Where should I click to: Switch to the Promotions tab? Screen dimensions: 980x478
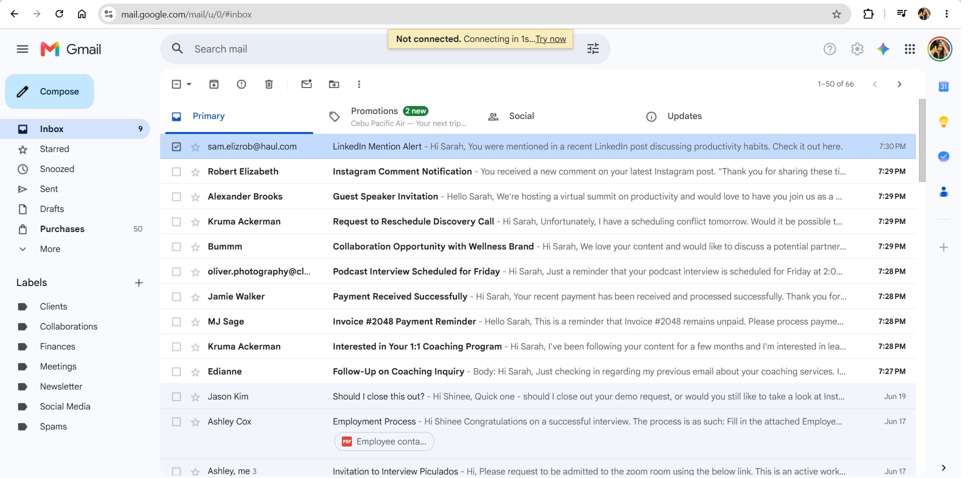tap(398, 116)
